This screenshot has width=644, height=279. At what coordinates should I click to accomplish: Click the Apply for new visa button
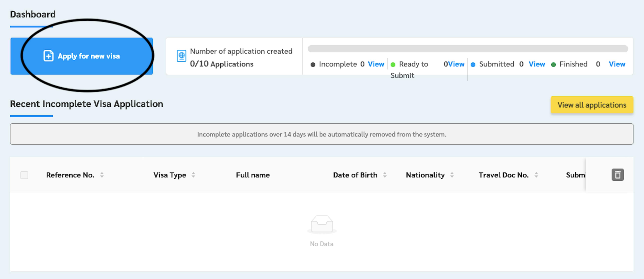pyautogui.click(x=82, y=56)
